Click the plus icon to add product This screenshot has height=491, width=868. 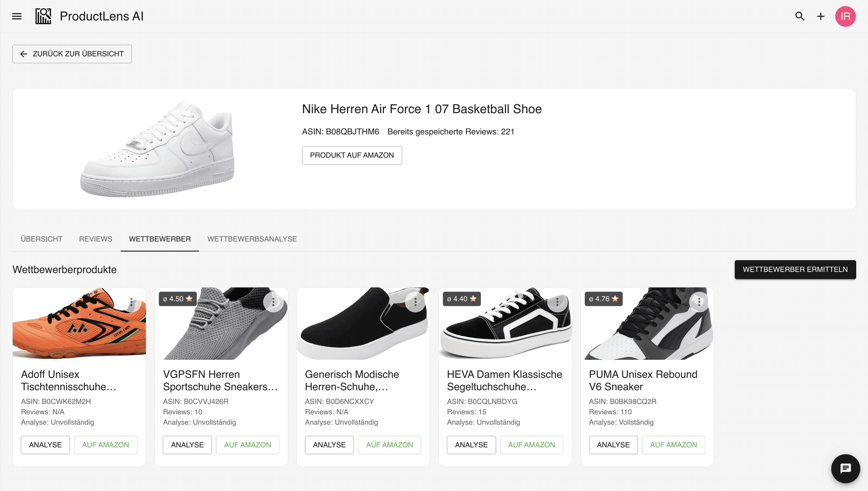click(x=821, y=16)
